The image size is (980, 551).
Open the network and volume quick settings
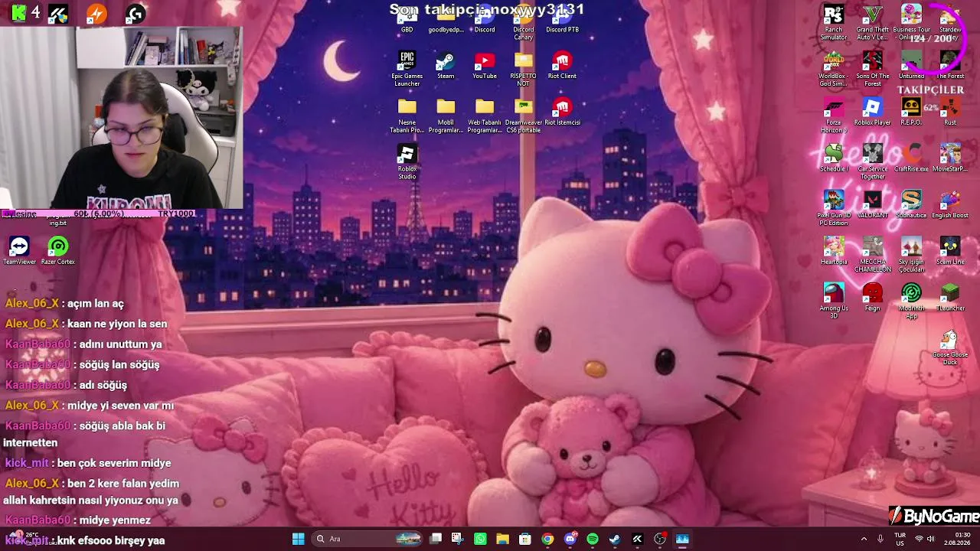tap(925, 539)
